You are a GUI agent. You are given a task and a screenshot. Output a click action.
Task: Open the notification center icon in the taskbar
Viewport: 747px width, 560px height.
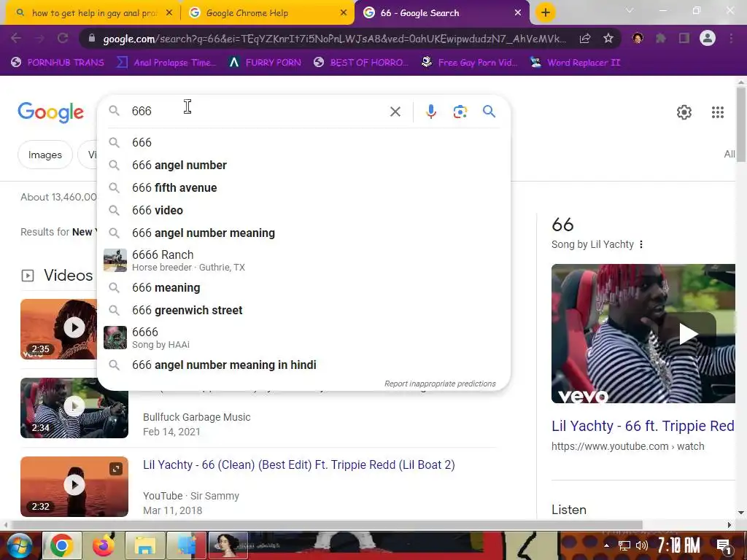(x=724, y=545)
